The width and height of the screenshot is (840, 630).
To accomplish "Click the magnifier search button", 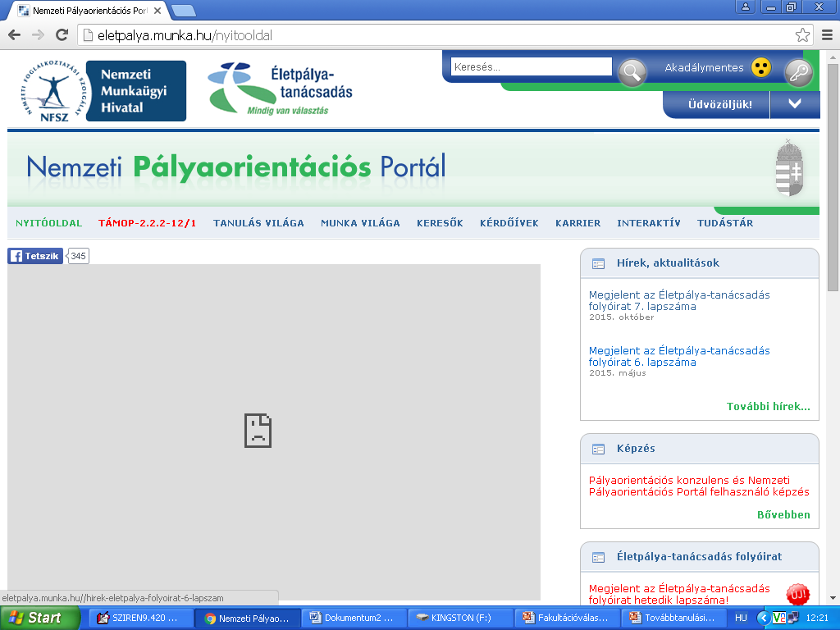I will (x=632, y=71).
